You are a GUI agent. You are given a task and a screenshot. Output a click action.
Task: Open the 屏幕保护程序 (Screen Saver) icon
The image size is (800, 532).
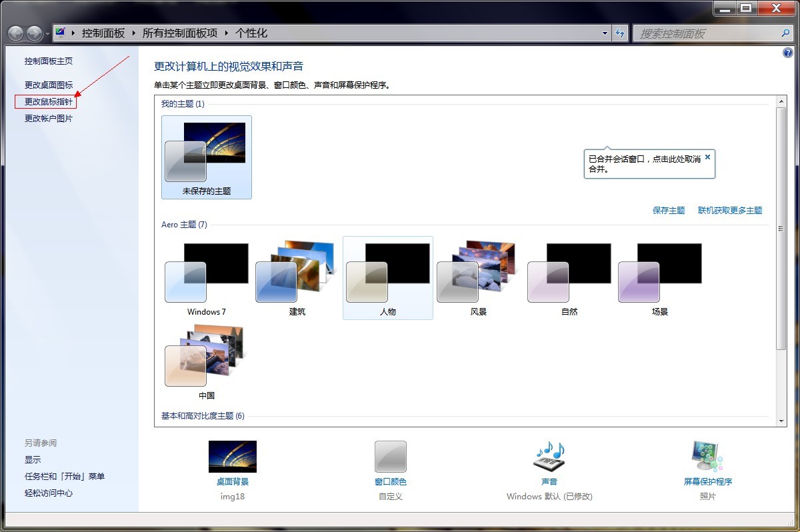coord(707,456)
